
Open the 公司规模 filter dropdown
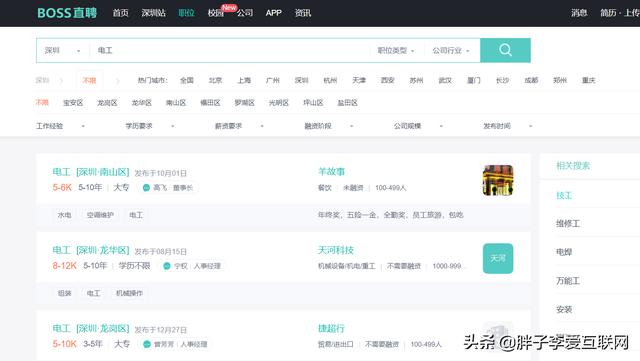(x=418, y=126)
